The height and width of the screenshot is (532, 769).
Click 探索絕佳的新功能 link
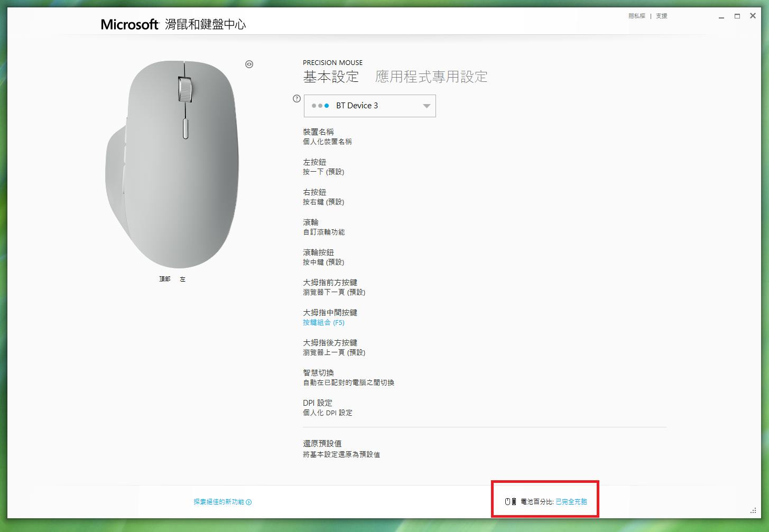(223, 502)
